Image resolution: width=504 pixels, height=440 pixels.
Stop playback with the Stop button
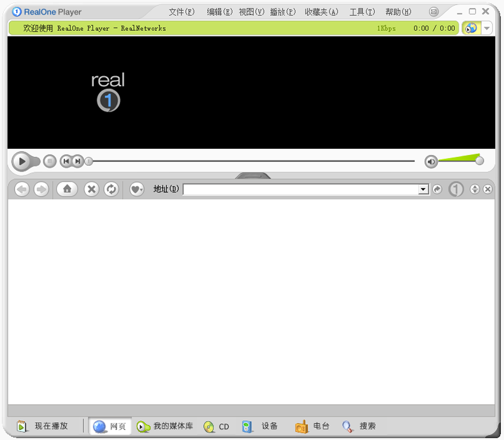click(x=50, y=161)
